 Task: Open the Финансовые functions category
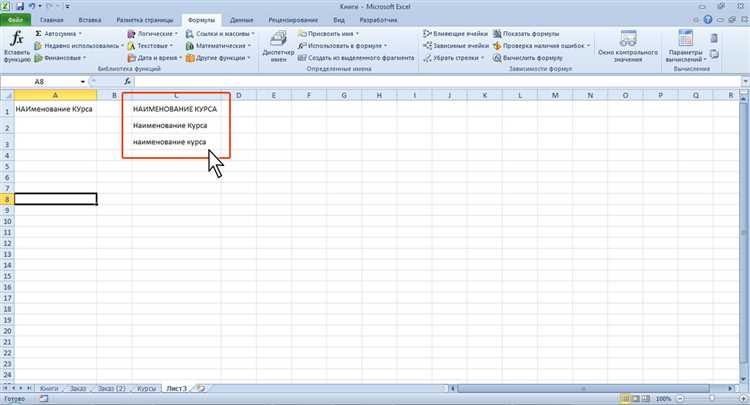(60, 58)
